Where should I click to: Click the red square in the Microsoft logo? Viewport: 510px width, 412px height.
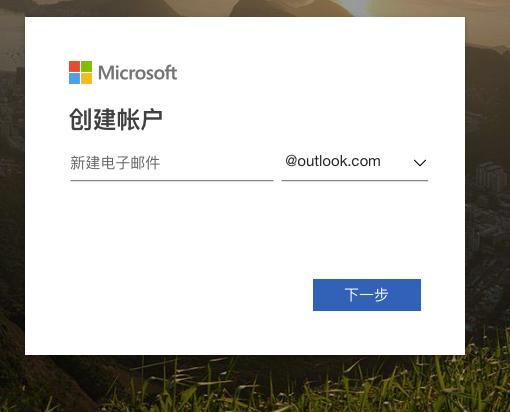(x=74, y=66)
